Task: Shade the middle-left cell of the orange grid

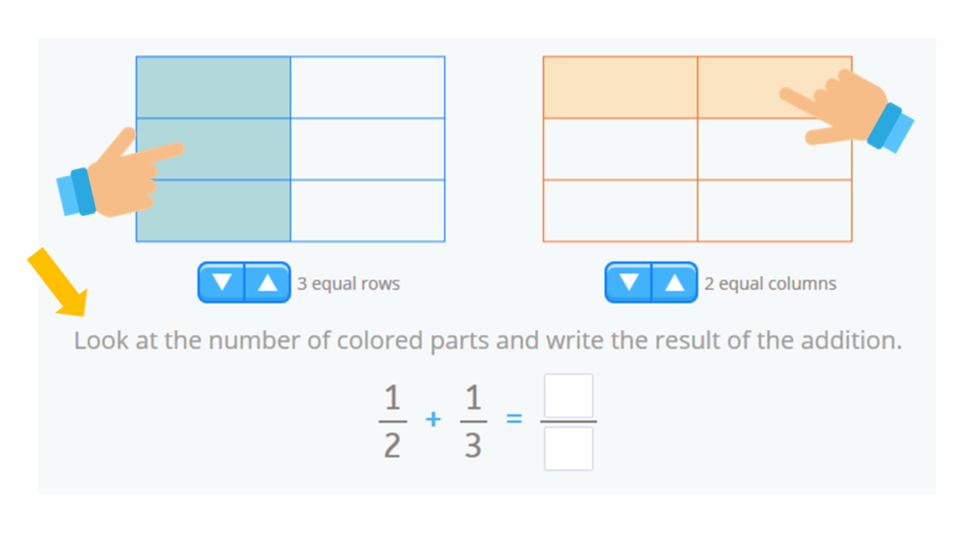Action: click(619, 148)
